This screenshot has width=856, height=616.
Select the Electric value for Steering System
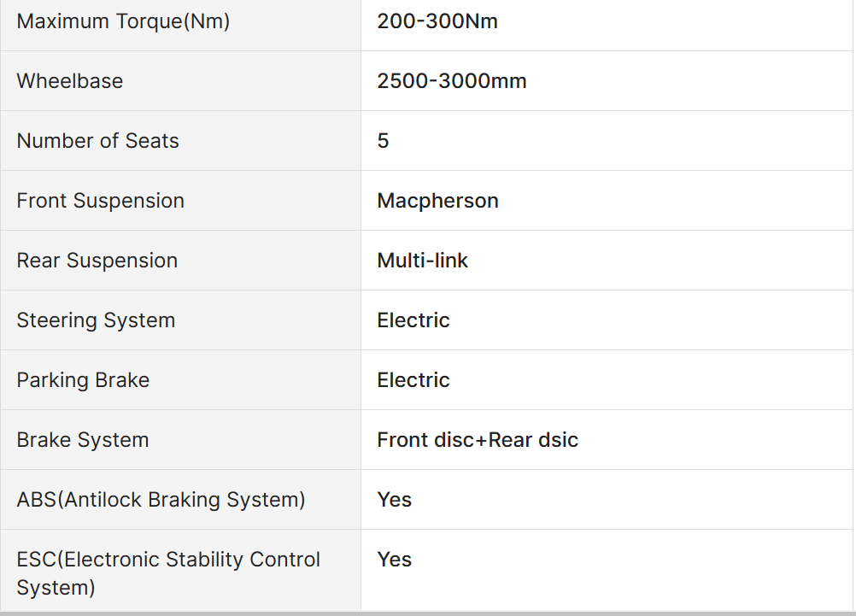[x=413, y=320]
